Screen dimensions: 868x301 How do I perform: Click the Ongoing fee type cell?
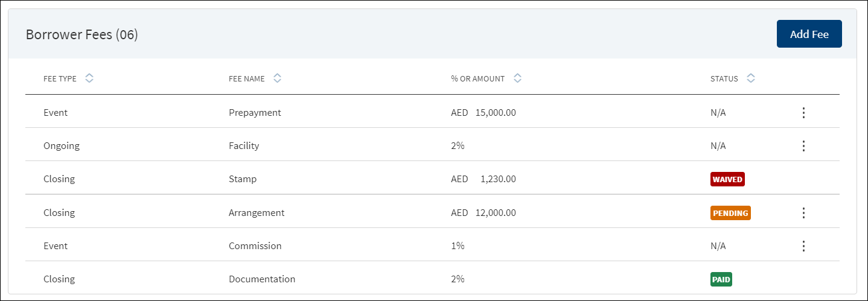click(62, 146)
